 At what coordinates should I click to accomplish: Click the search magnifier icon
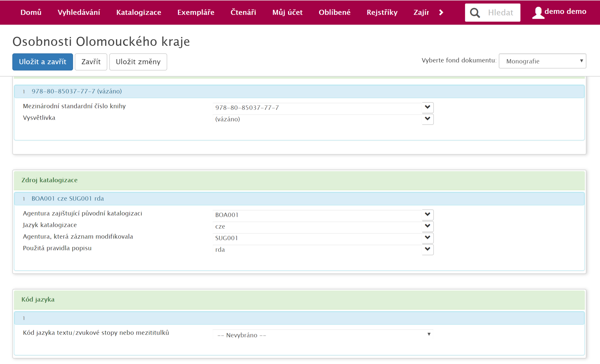[x=475, y=13]
